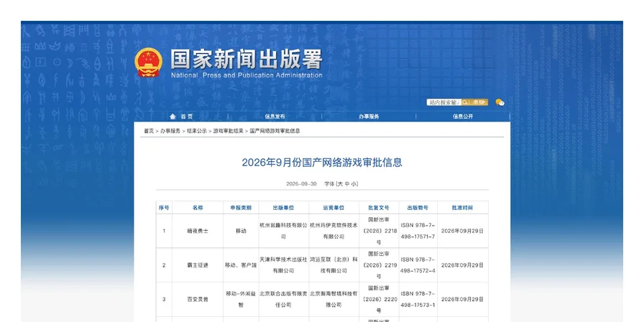Click serial number 2 cell

tap(164, 265)
